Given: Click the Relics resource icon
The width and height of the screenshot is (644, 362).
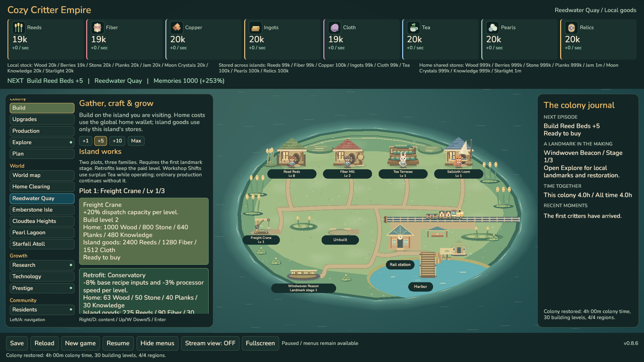Looking at the screenshot, I should (x=571, y=27).
